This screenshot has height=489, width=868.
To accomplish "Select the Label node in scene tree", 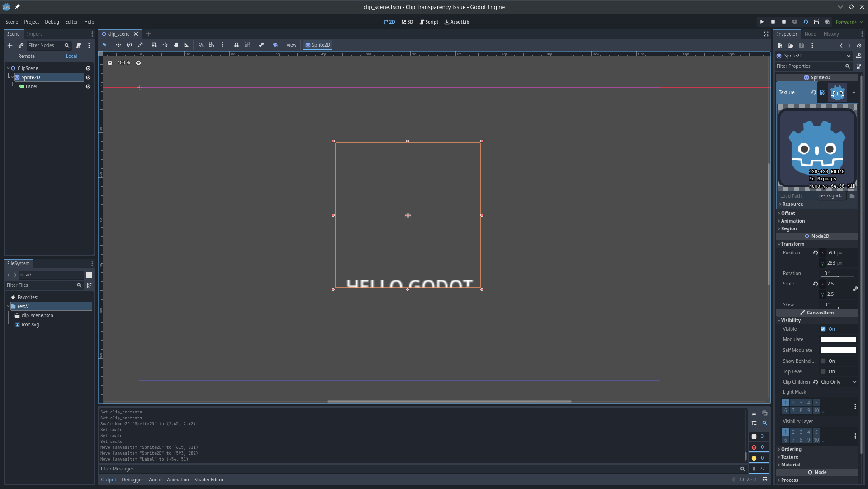I will (31, 86).
